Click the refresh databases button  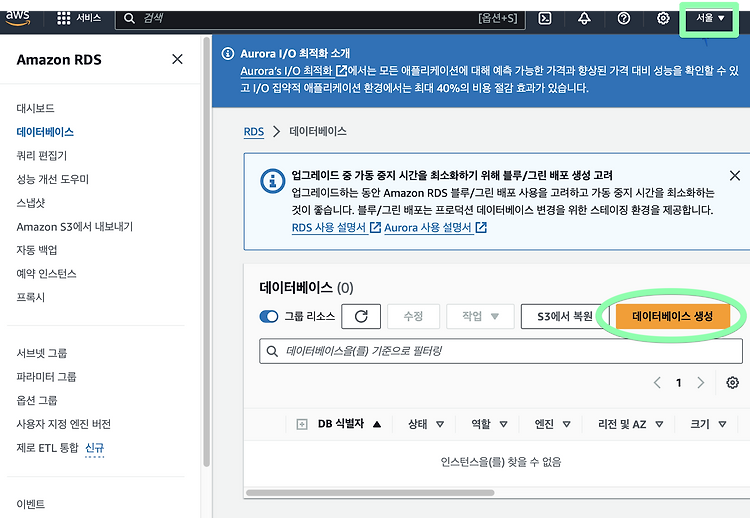coord(361,316)
